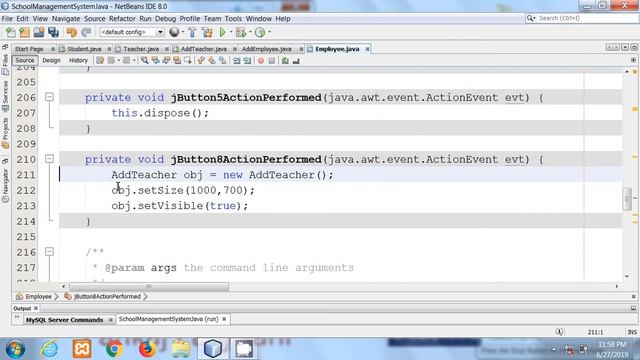
Task: Click the Profile Project icon
Action: [x=260, y=32]
